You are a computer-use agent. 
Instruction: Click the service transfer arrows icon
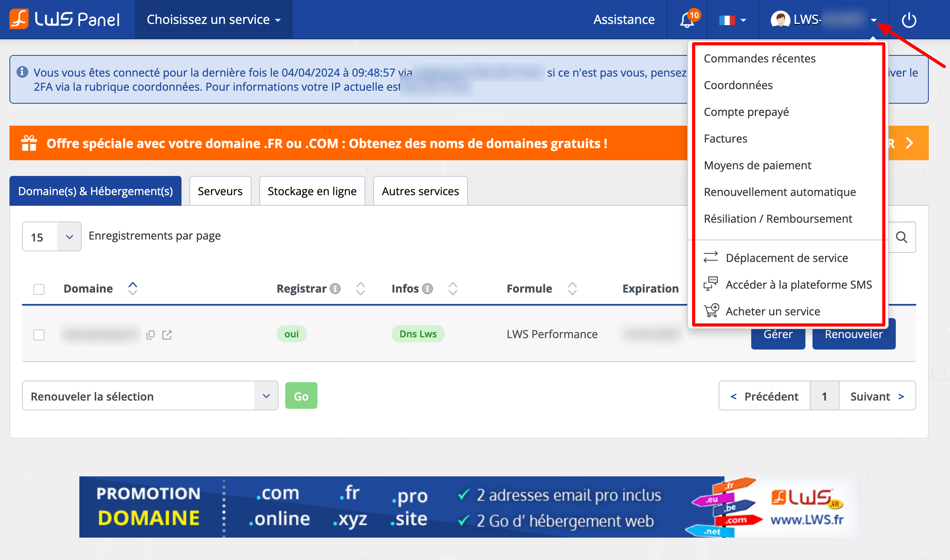coord(711,258)
